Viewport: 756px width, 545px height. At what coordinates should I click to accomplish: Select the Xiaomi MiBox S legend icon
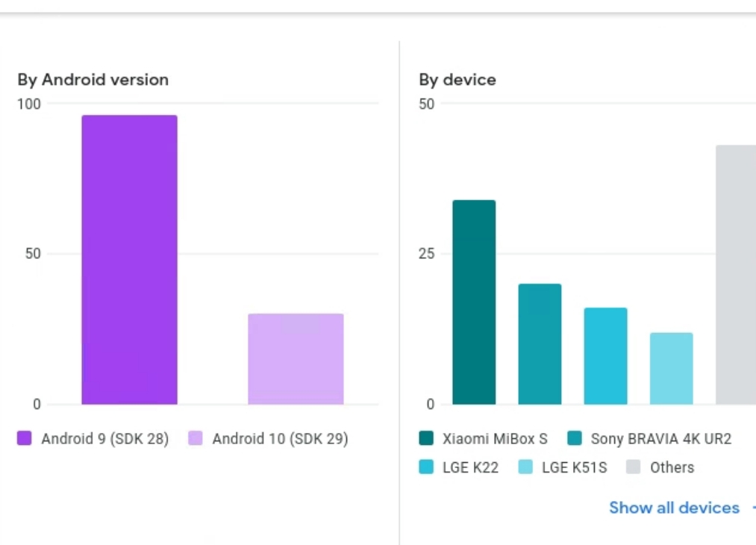pos(425,439)
